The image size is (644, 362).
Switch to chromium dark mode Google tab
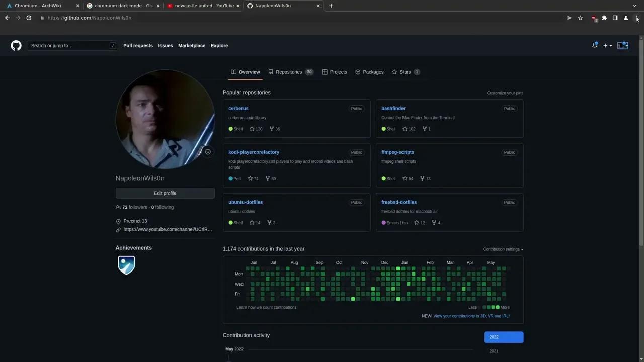123,6
